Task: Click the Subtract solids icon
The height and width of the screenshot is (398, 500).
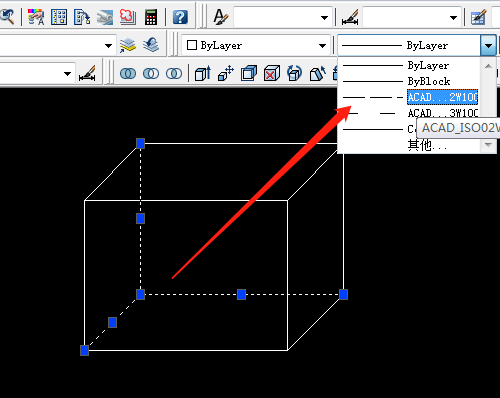Action: (x=151, y=73)
